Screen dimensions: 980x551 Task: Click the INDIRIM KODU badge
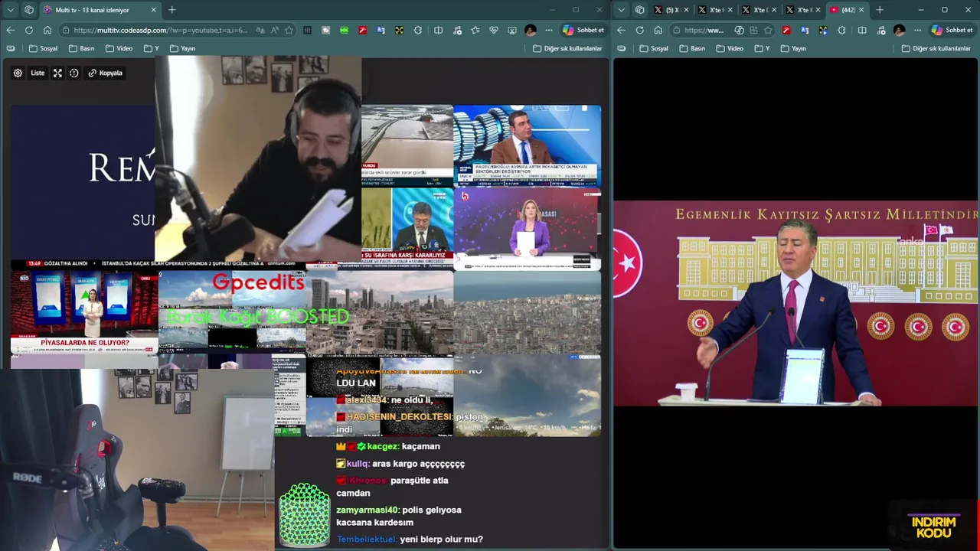(x=934, y=527)
